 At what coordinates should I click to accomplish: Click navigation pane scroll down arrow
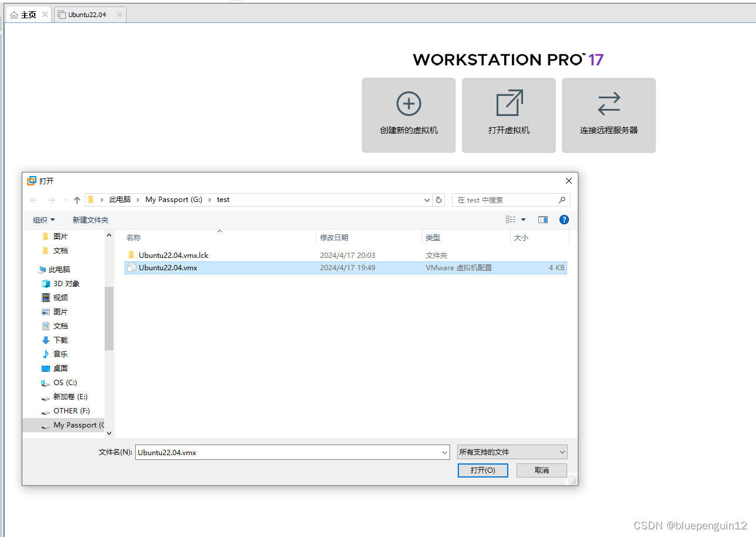click(x=109, y=433)
